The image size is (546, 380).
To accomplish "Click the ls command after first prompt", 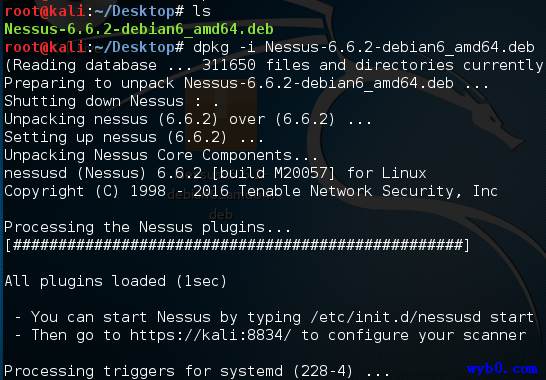I will [x=202, y=11].
